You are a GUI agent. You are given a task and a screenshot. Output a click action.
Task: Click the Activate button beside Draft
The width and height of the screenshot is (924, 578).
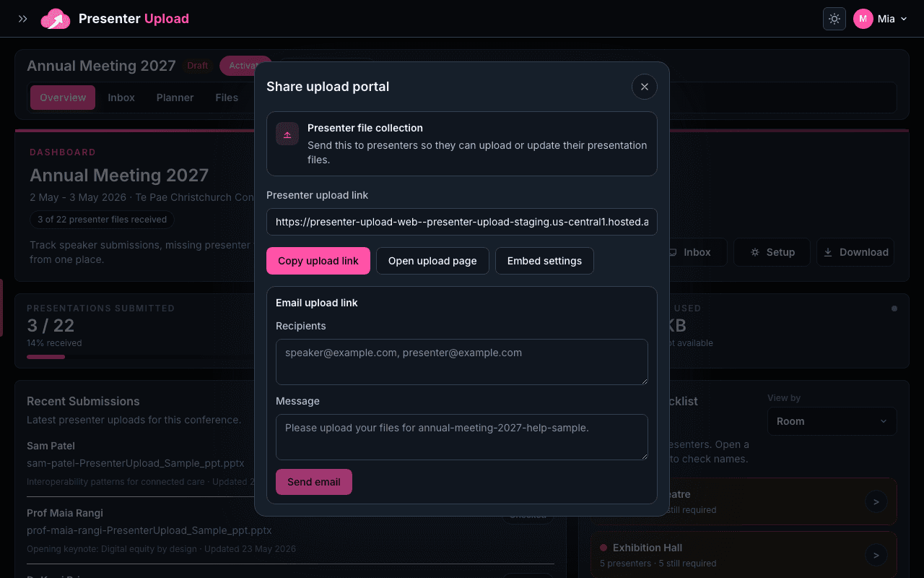[245, 66]
